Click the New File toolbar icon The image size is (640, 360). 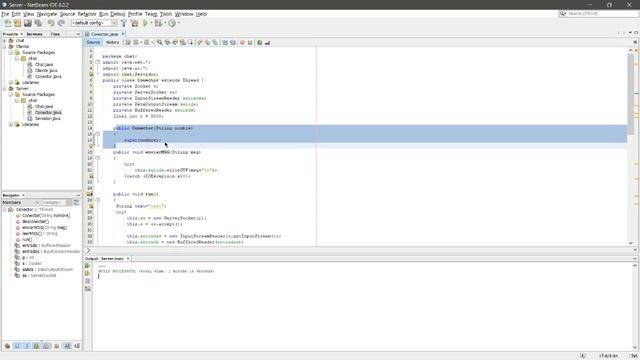(8, 23)
